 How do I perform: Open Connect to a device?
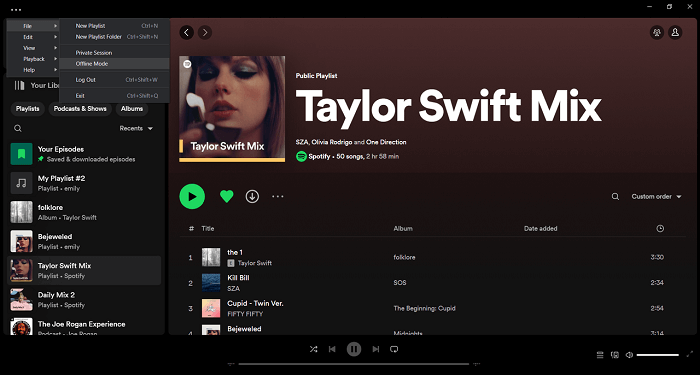pyautogui.click(x=615, y=355)
